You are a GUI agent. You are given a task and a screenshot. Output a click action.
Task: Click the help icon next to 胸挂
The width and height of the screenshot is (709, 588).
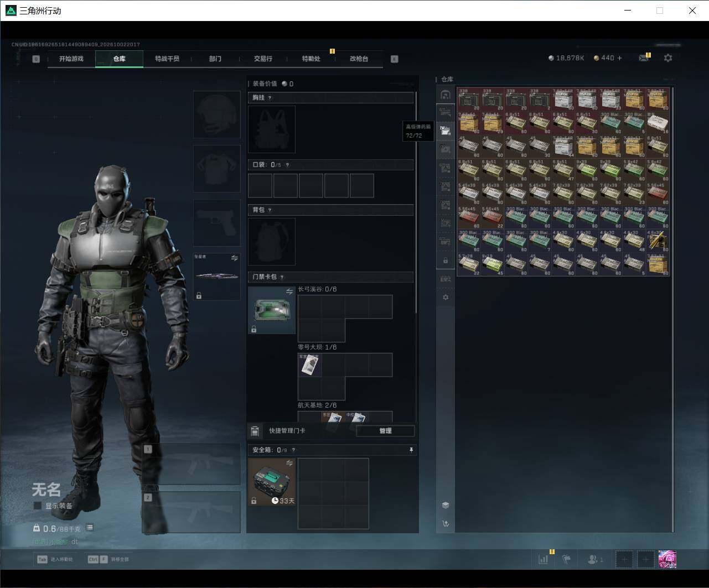pos(270,98)
